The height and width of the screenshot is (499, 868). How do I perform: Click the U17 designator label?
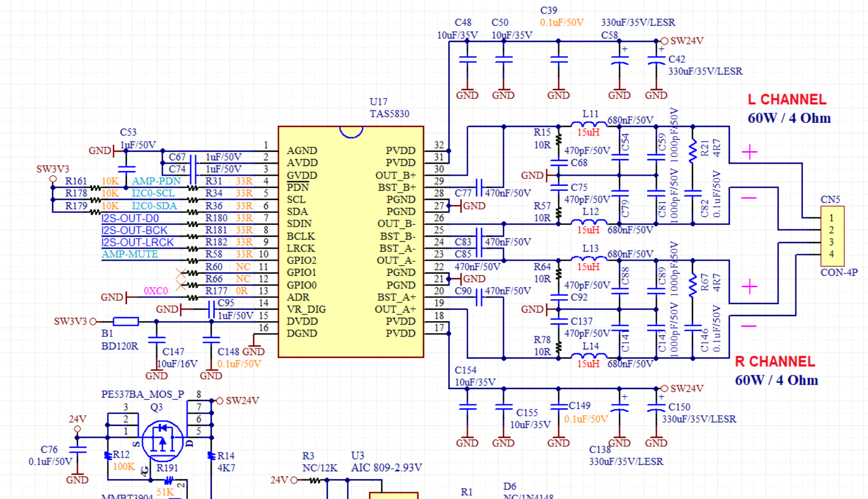point(378,102)
